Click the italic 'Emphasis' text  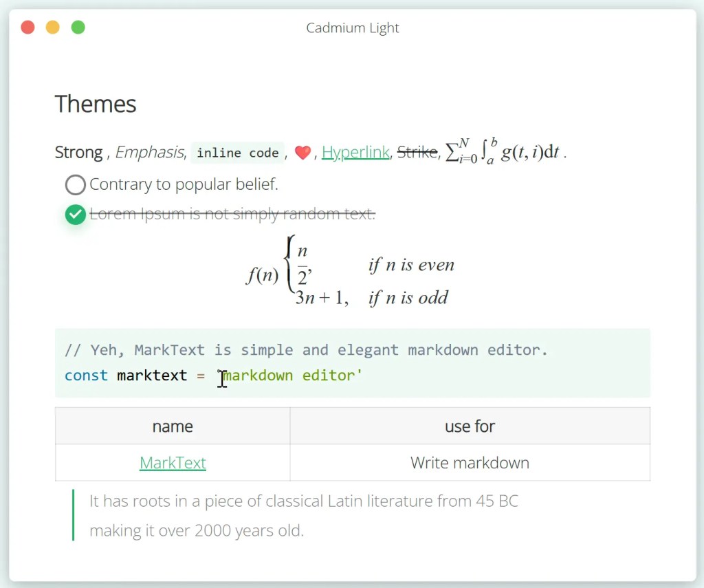(x=149, y=152)
